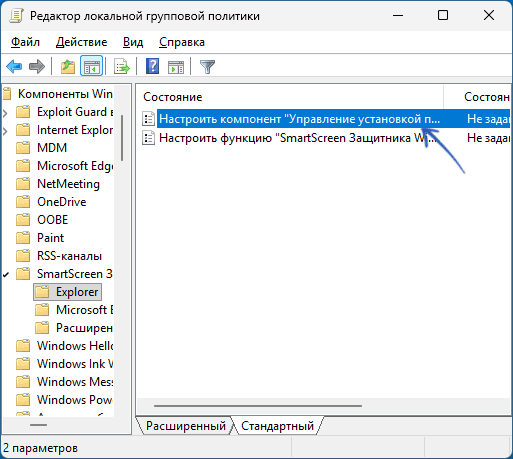Select policy "Управление установкой п..."
Viewport: 513px width, 459px height.
[x=299, y=119]
